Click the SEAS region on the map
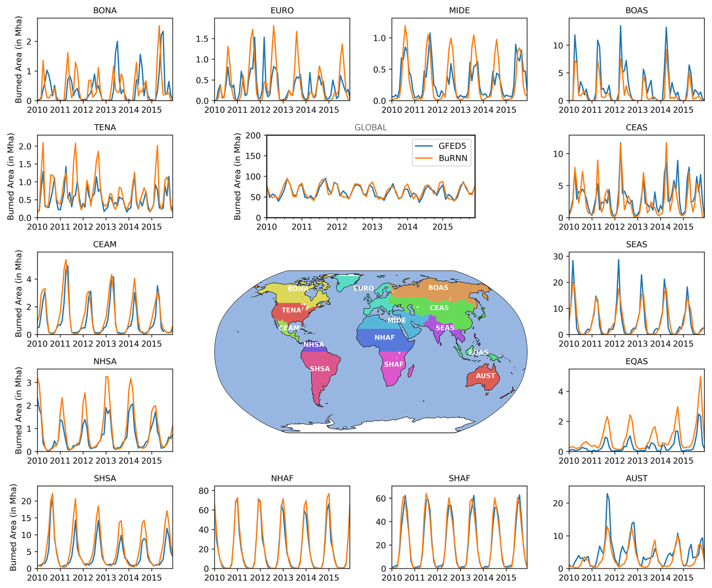Image resolution: width=712 pixels, height=588 pixels. [445, 328]
